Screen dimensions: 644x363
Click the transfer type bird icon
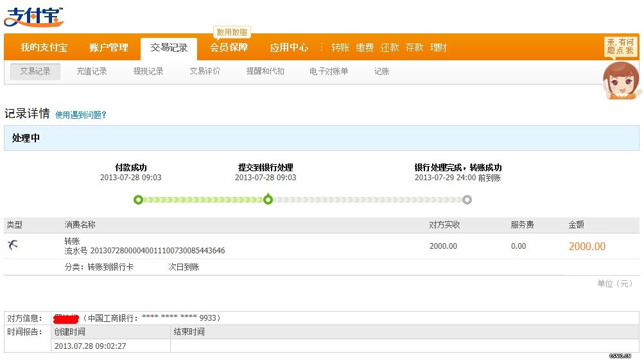click(x=13, y=244)
